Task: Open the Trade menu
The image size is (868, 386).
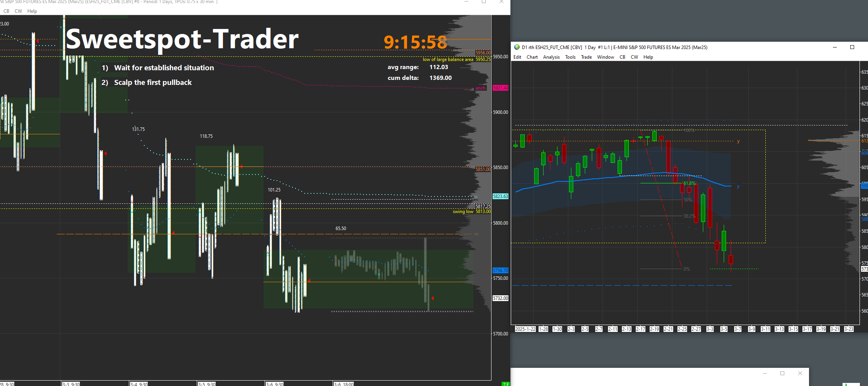Action: [586, 57]
